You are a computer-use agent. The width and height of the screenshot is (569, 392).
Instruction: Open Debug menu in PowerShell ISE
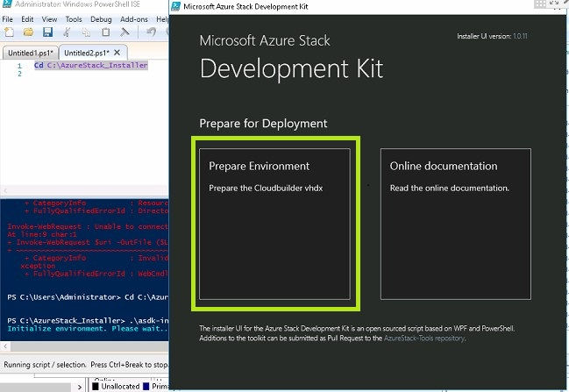[101, 19]
